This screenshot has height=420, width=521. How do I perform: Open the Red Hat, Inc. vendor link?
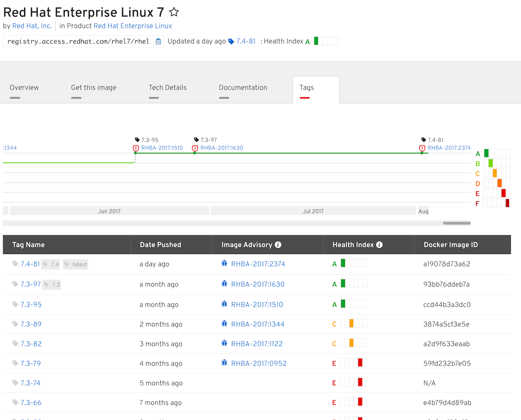tap(32, 26)
